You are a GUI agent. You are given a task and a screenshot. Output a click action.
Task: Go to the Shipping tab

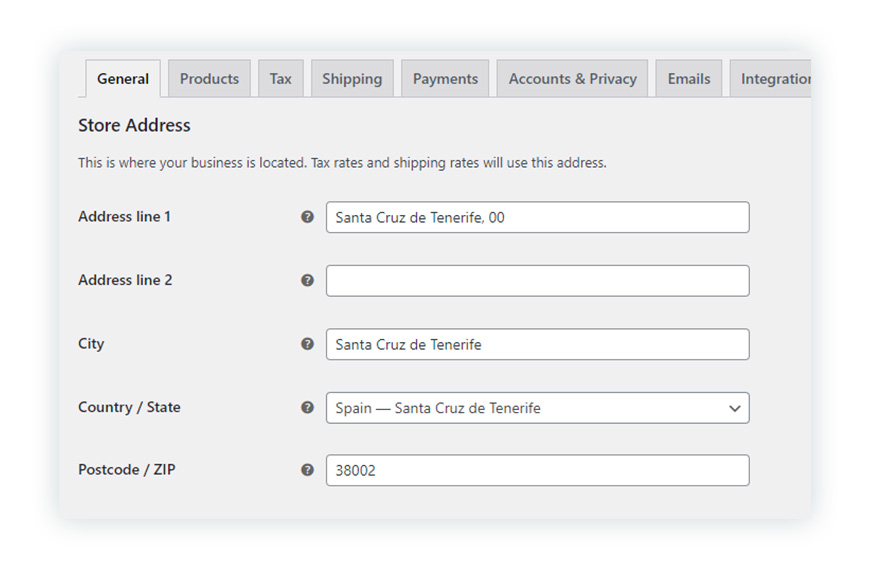[352, 79]
